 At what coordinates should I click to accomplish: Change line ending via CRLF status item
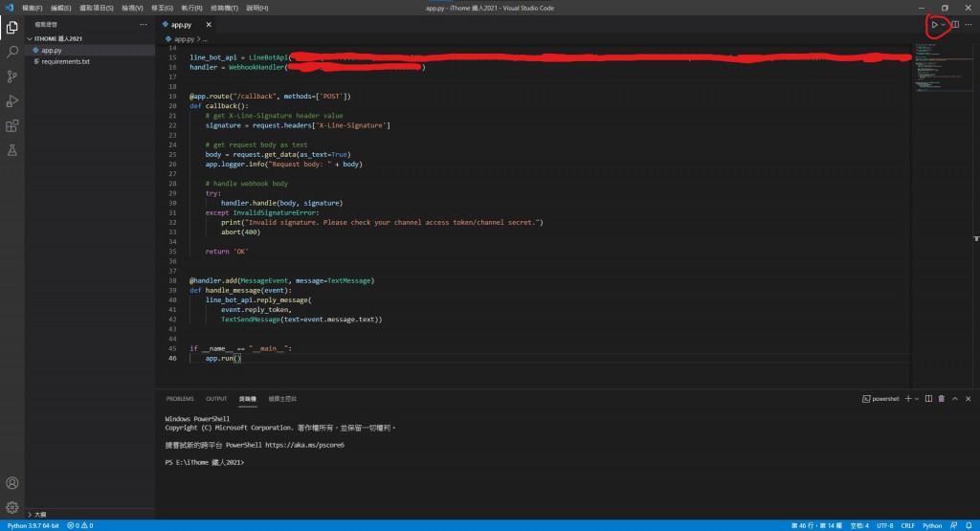907,525
